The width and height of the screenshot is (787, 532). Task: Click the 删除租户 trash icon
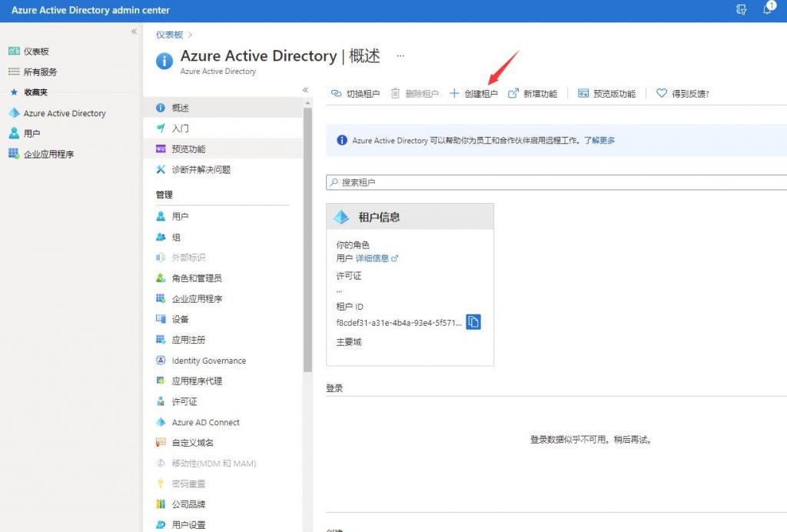pos(395,93)
